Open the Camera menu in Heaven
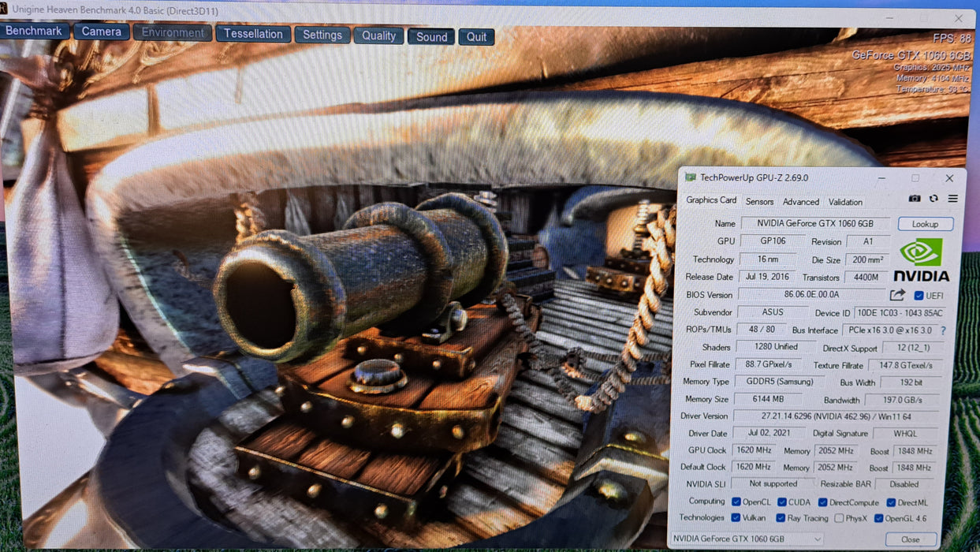 [102, 32]
